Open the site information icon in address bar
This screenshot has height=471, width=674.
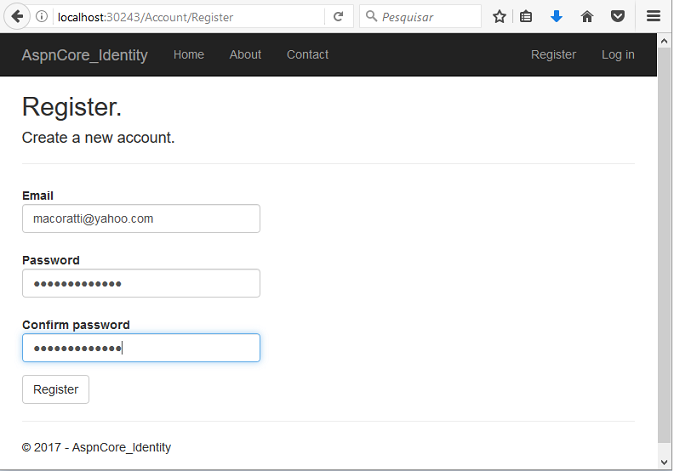pyautogui.click(x=42, y=17)
